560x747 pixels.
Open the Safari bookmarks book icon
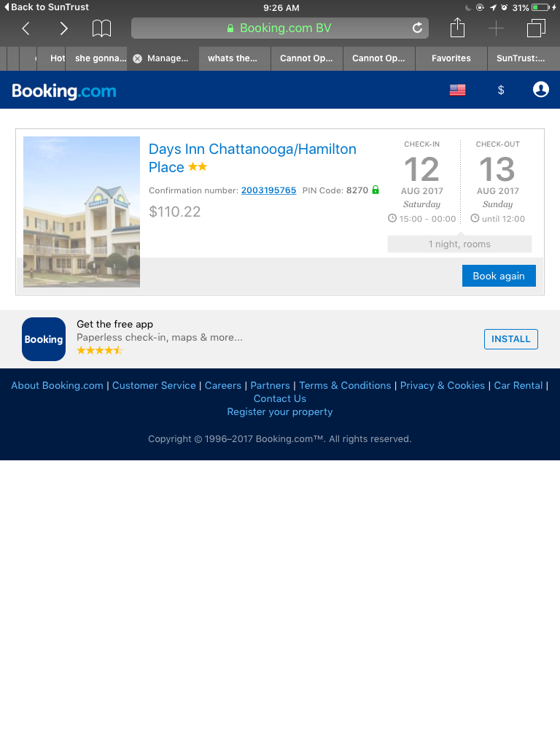101,28
